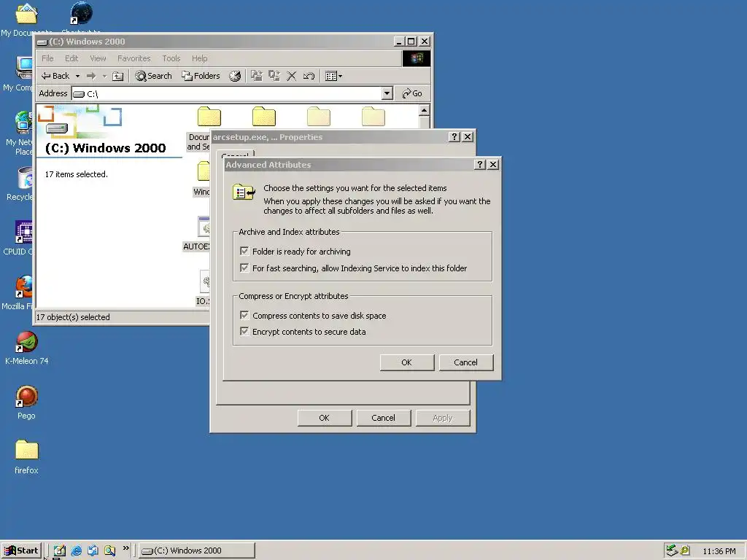Click the Advanced Attributes settings icon
This screenshot has width=747, height=560.
pos(244,192)
